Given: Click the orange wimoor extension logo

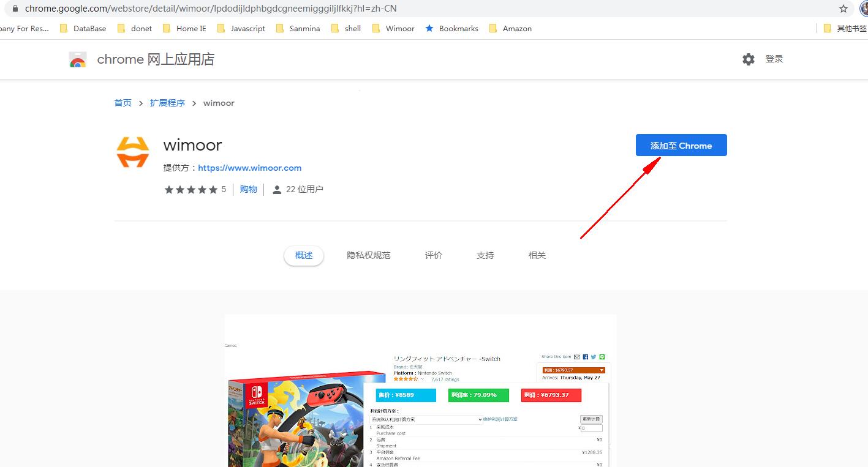Looking at the screenshot, I should click(x=133, y=152).
